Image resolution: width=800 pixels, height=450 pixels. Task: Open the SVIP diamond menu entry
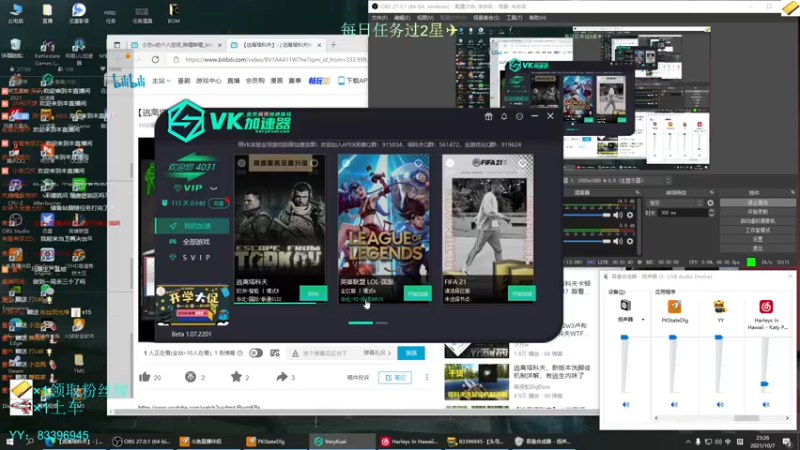[192, 258]
